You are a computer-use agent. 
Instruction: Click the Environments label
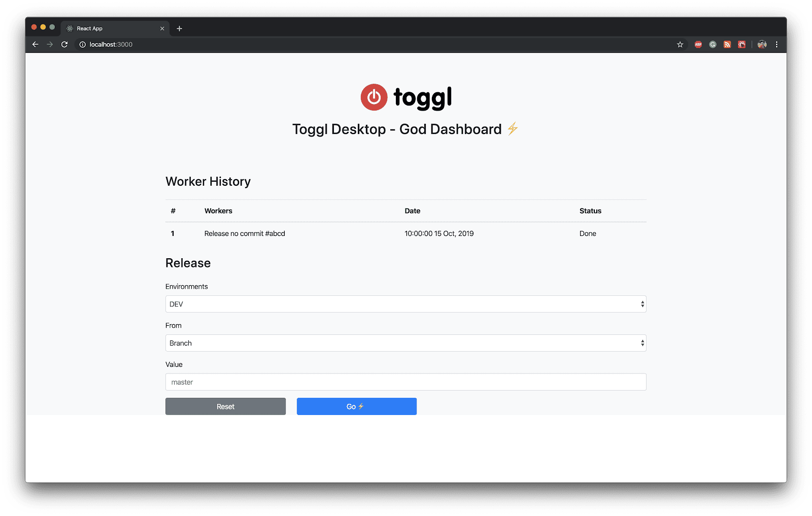coord(186,287)
